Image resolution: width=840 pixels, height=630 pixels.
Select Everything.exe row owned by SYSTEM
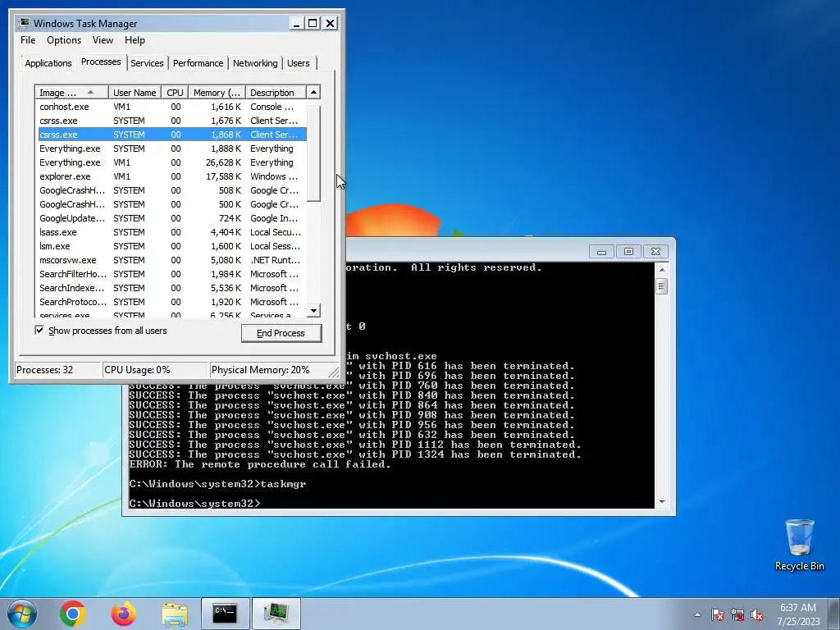tap(171, 148)
